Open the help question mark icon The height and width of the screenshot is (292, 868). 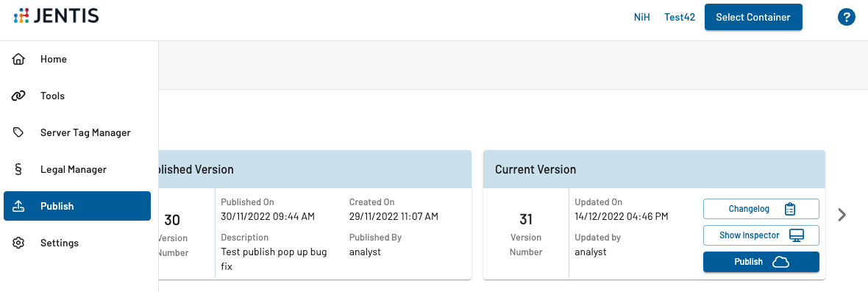click(x=847, y=17)
